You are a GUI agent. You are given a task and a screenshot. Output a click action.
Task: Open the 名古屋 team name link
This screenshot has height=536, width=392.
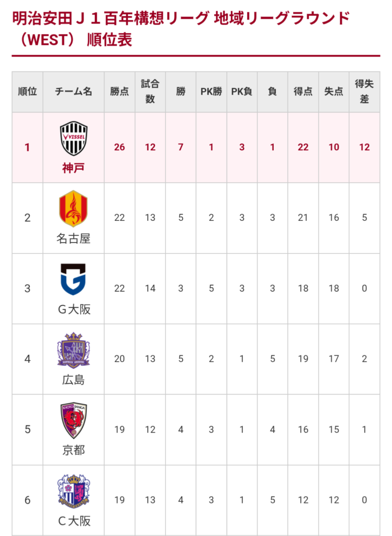(73, 239)
